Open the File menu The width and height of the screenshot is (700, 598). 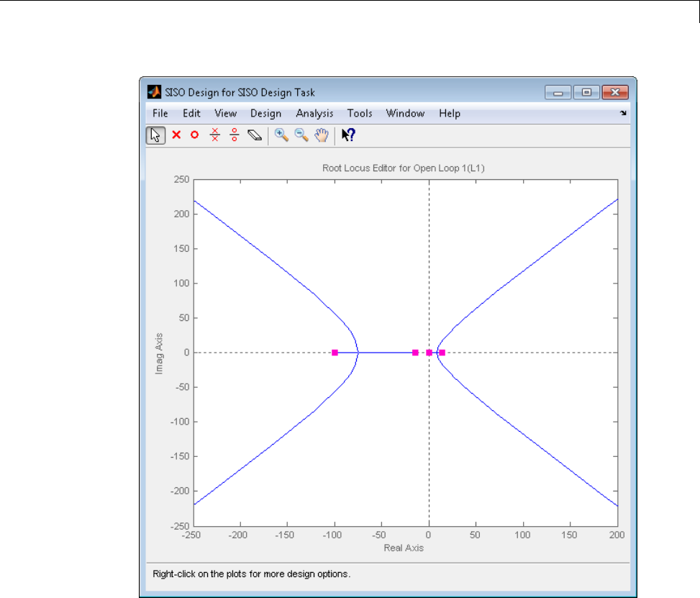tap(160, 113)
